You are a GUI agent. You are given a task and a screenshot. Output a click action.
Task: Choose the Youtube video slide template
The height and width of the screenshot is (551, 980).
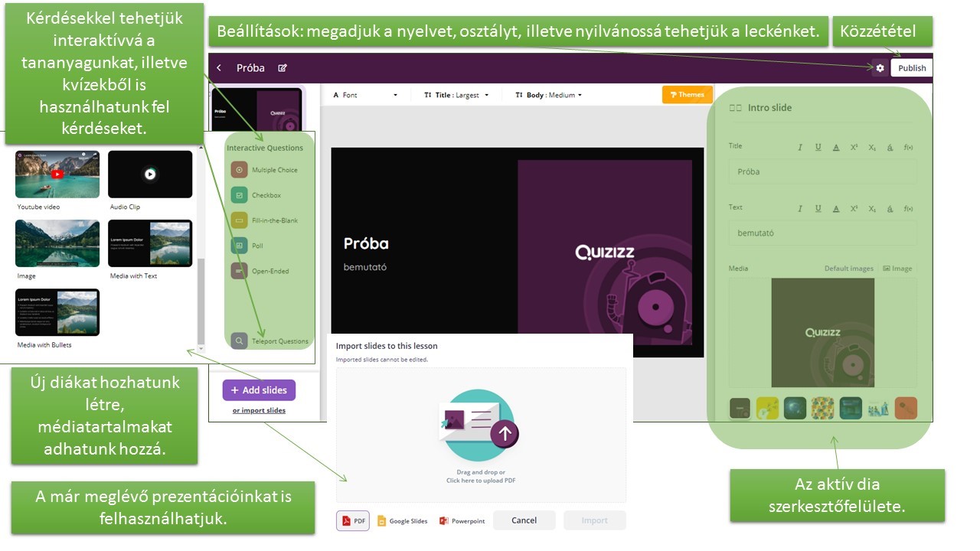point(57,174)
